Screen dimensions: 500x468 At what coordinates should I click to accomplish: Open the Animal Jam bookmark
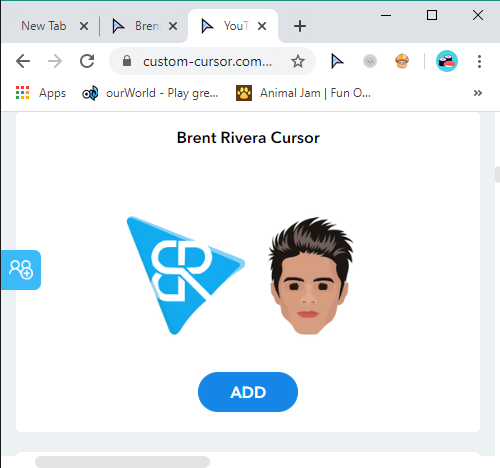pos(303,93)
